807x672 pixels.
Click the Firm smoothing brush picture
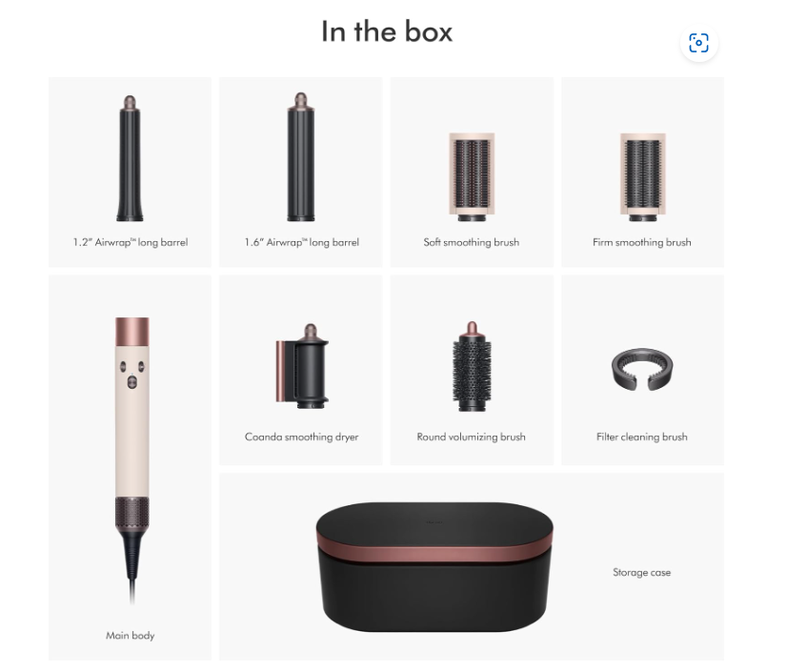pyautogui.click(x=642, y=177)
